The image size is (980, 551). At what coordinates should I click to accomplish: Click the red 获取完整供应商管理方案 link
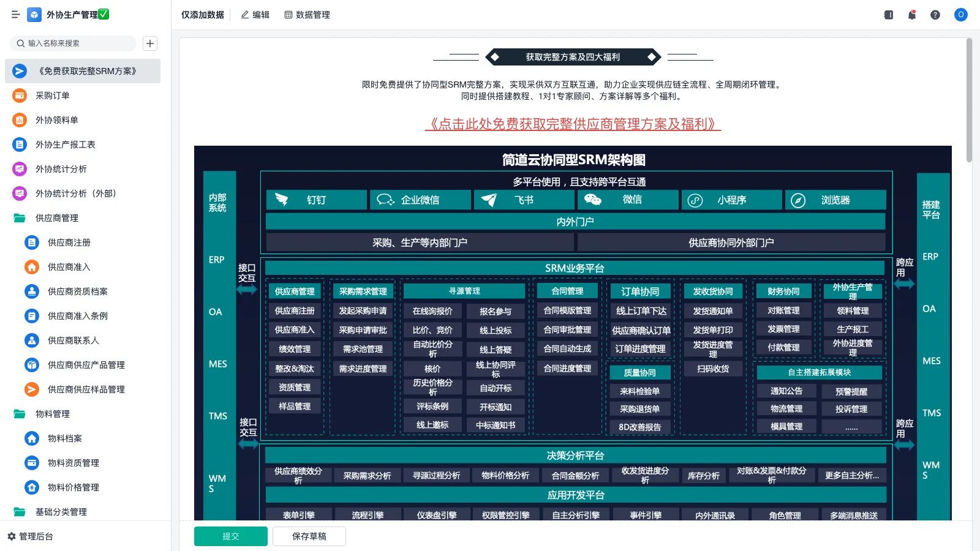573,125
